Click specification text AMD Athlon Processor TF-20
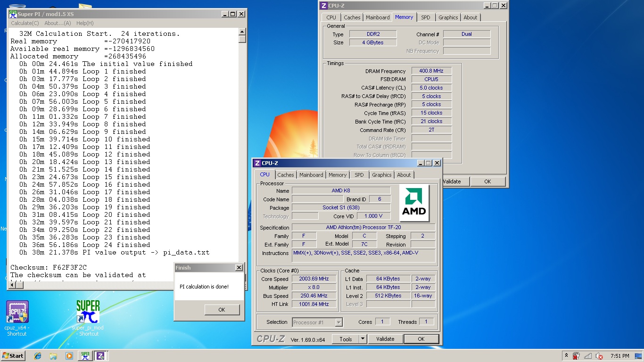 (363, 228)
